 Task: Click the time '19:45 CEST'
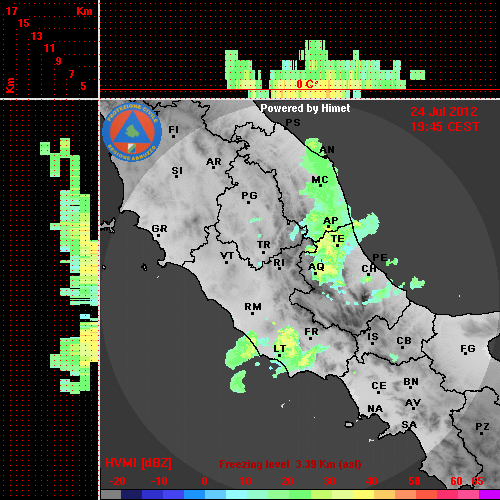445,127
